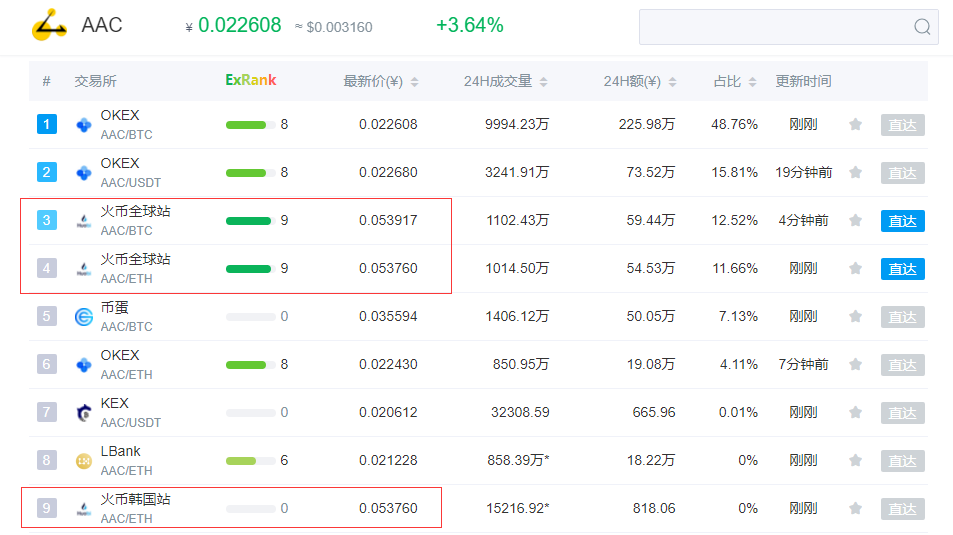
Task: Click rank badge number 3
Action: pos(47,220)
